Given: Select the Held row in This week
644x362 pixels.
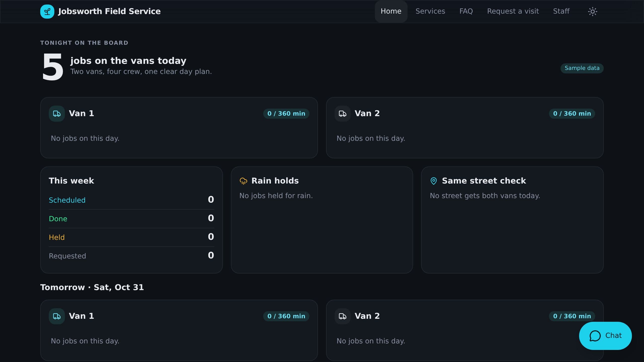Looking at the screenshot, I should point(131,237).
